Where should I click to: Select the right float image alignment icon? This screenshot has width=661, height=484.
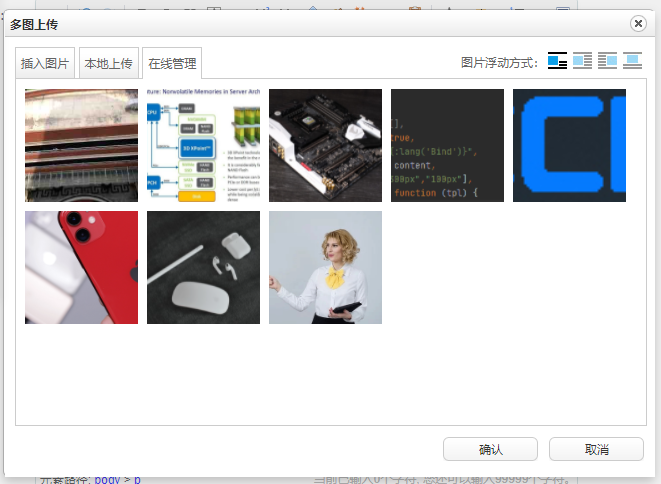[607, 61]
